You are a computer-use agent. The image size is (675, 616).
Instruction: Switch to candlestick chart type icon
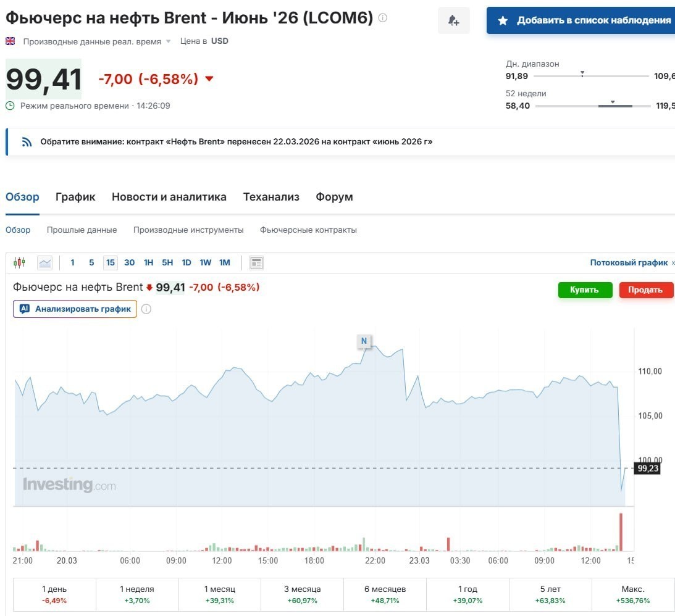[x=19, y=262]
